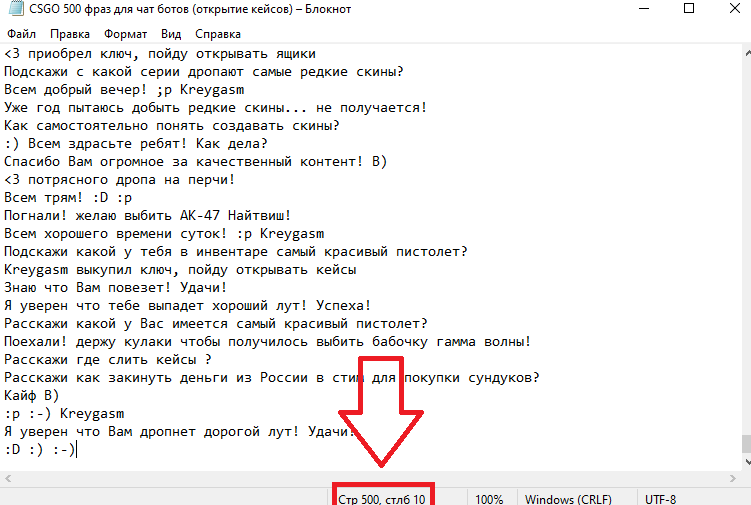The height and width of the screenshot is (505, 751).
Task: Click the 100% zoom status field
Action: point(489,499)
